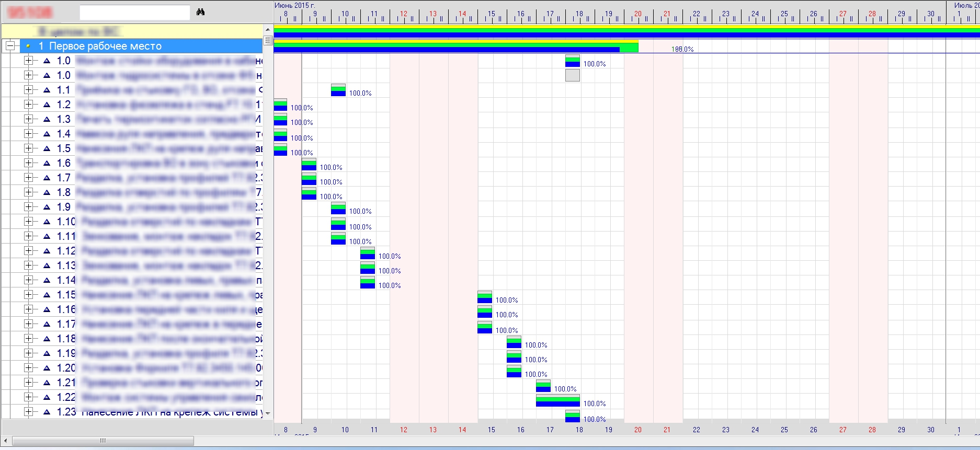Click the wide Gantt bar on row 1.22
980x450 pixels.
pyautogui.click(x=557, y=401)
